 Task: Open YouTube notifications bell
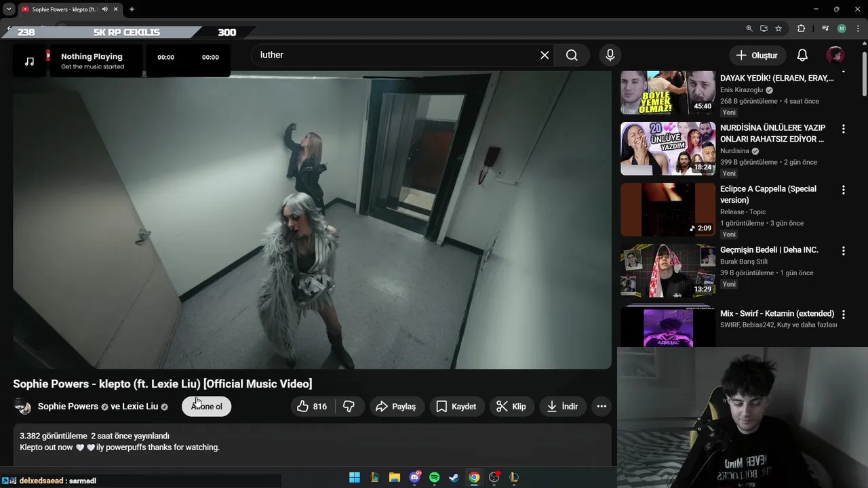point(802,56)
